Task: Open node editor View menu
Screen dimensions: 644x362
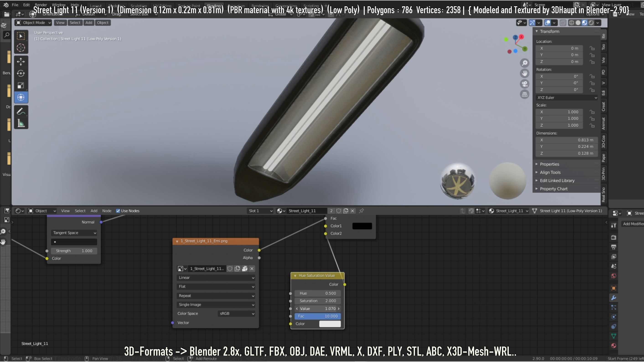Action: tap(65, 211)
